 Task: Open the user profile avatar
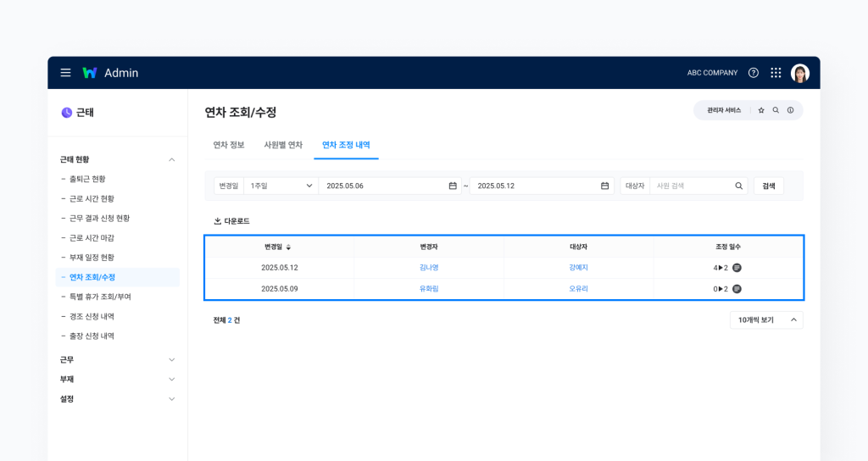click(800, 73)
